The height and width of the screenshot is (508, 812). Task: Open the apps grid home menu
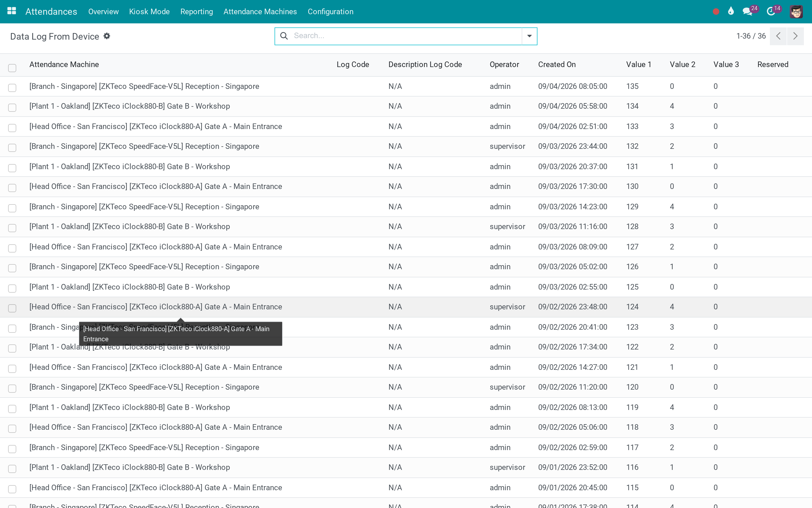click(12, 11)
